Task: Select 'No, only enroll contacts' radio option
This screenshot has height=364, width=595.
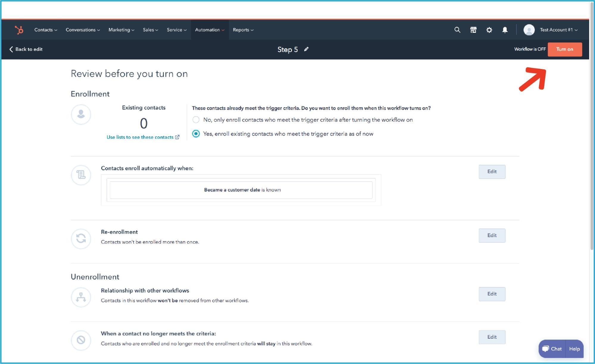Action: (x=196, y=120)
